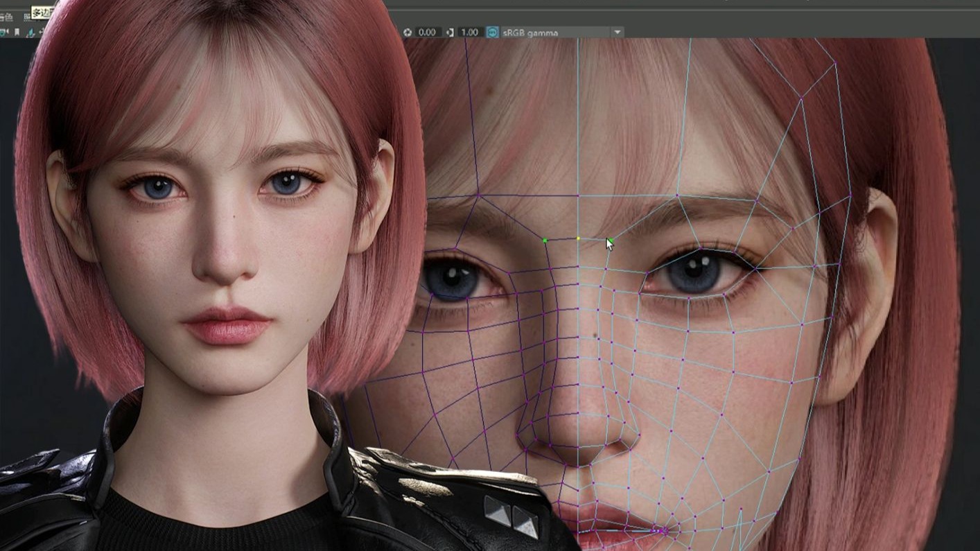Click the gamma value field showing 1.00

tap(470, 33)
